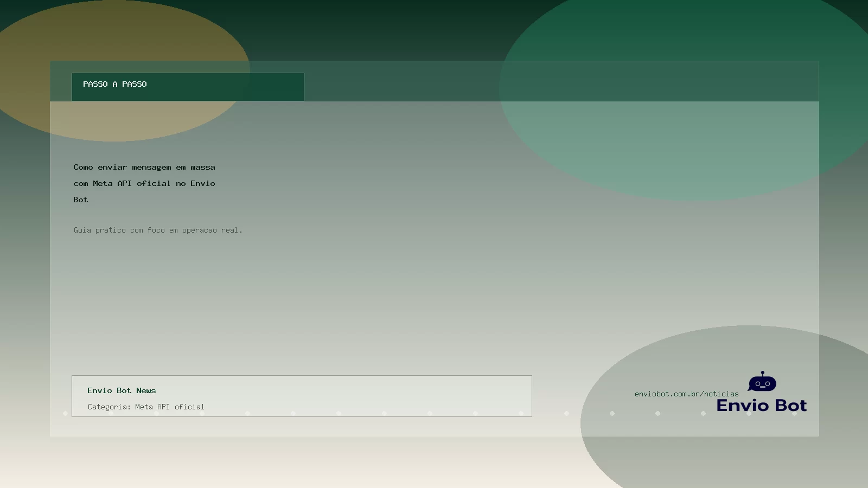Click the rightmost diamond marker near the logo

[794, 414]
